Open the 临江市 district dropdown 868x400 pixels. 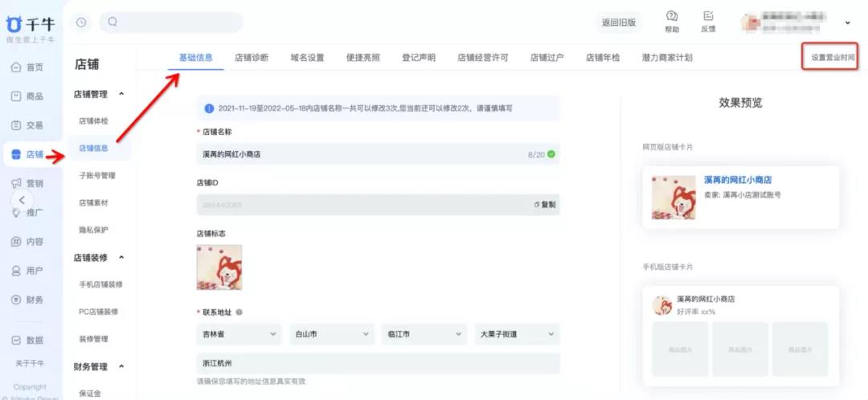point(424,334)
